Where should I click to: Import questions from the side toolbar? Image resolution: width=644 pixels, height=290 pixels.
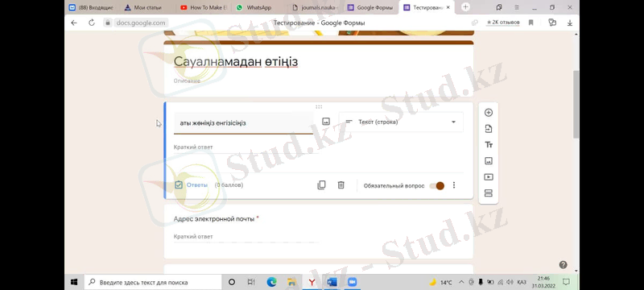pyautogui.click(x=489, y=129)
